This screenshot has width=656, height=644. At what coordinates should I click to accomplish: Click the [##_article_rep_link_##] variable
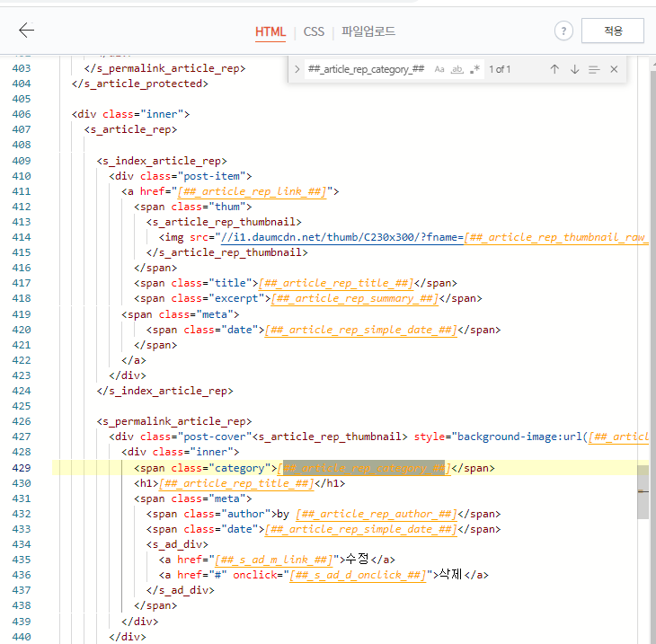252,191
